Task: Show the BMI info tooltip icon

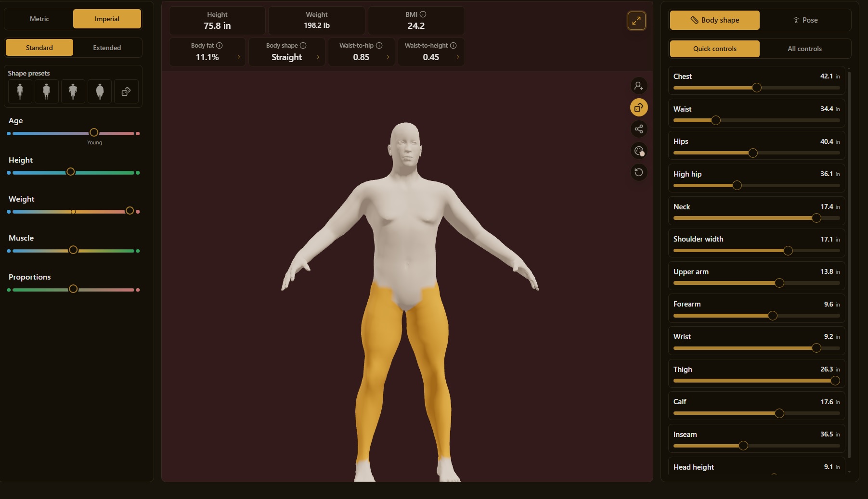Action: (x=423, y=14)
